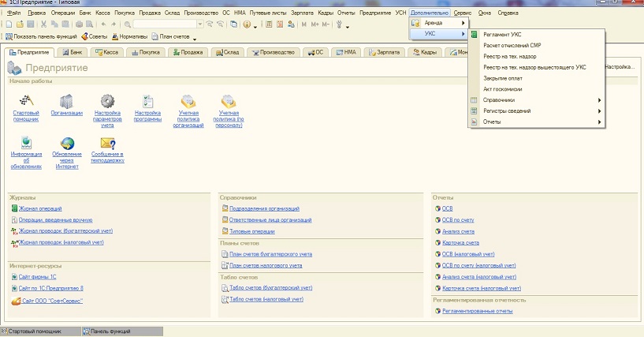Image resolution: width=644 pixels, height=337 pixels.
Task: Open the Стартовый помощник checkered flag icon
Action: (25, 101)
